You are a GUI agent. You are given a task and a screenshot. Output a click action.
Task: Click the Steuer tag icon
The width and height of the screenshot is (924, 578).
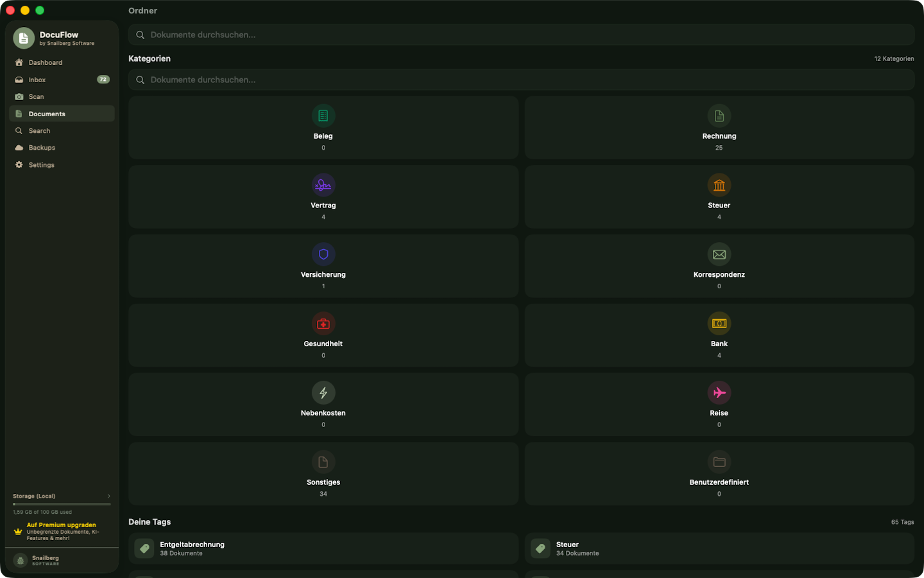pyautogui.click(x=540, y=548)
